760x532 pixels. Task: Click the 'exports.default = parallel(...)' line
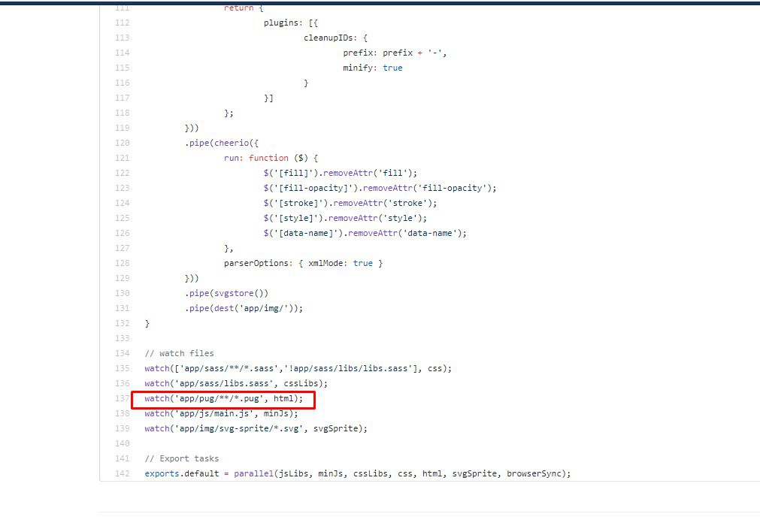(x=358, y=473)
